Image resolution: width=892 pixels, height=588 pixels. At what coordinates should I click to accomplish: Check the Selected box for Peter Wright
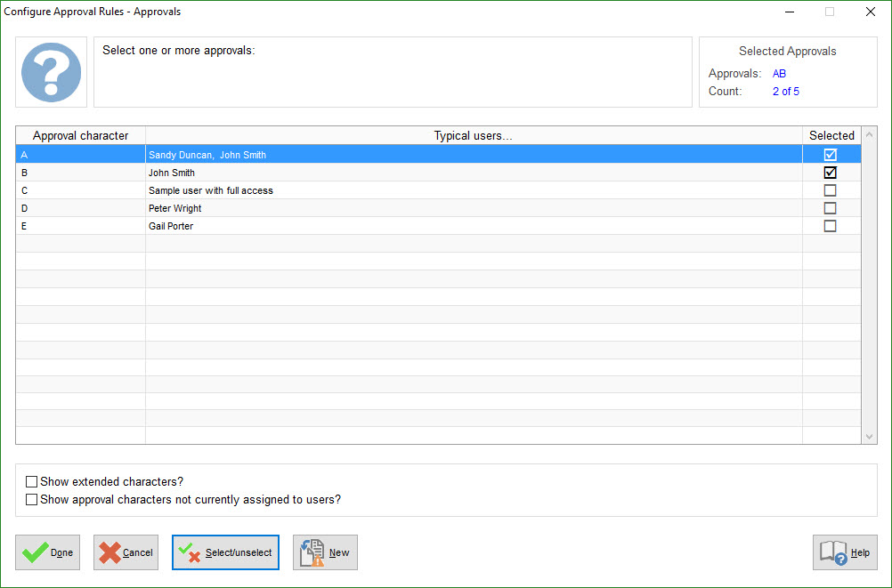tap(830, 207)
